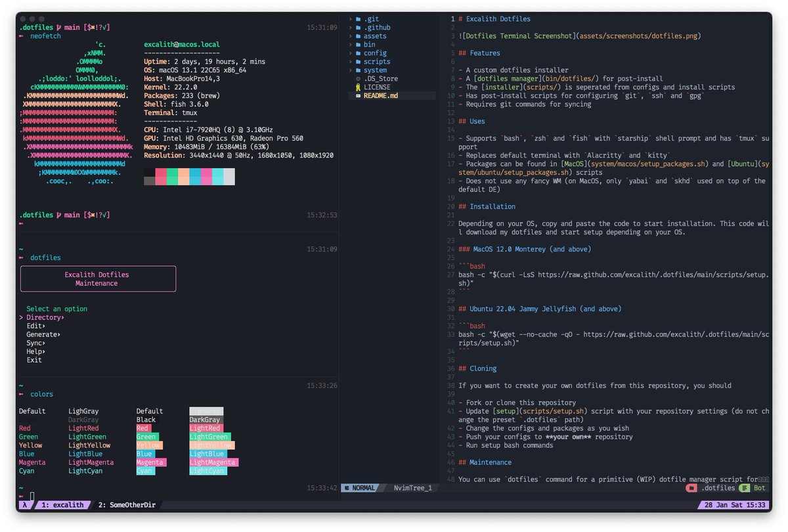The height and width of the screenshot is (532, 788).
Task: Click the green icon before Bot in statusline
Action: 744,488
